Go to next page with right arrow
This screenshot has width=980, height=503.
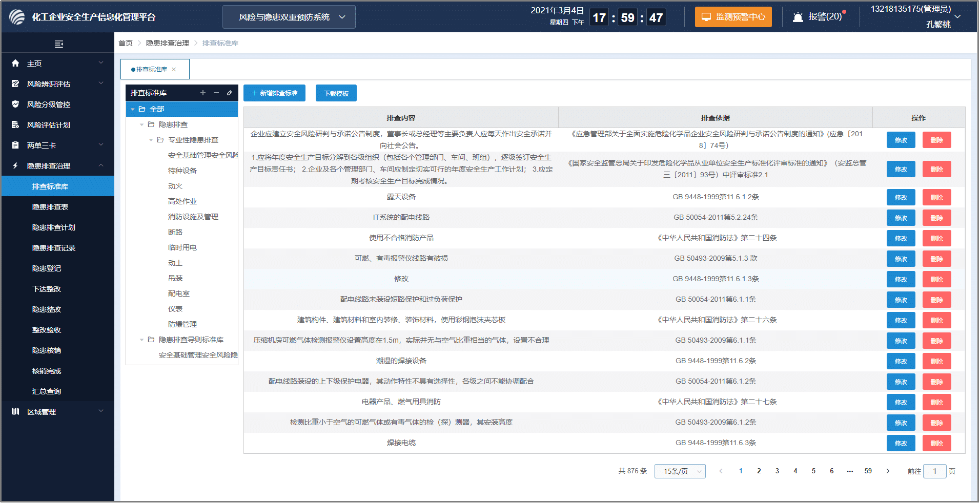pos(888,471)
